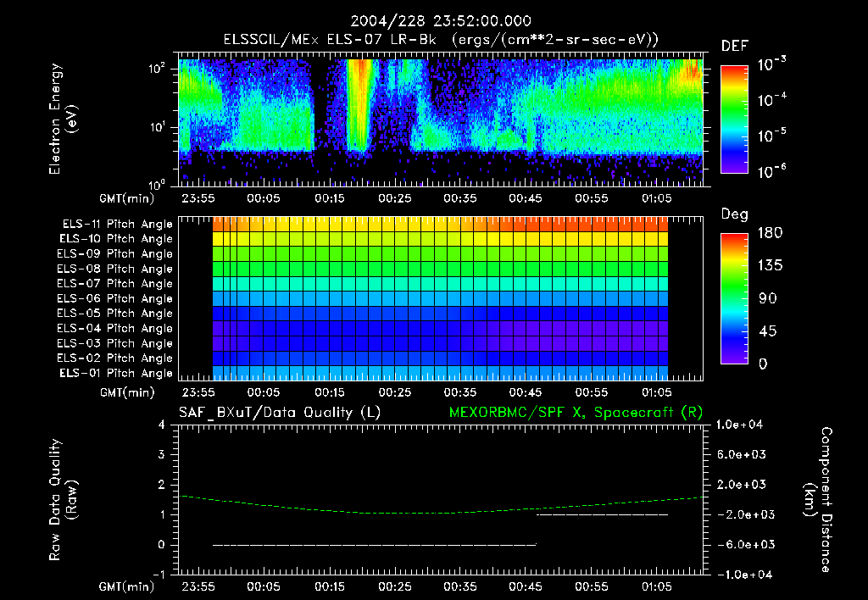
Task: Select the ELS-06 Pitch Angle row label
Action: coord(115,298)
